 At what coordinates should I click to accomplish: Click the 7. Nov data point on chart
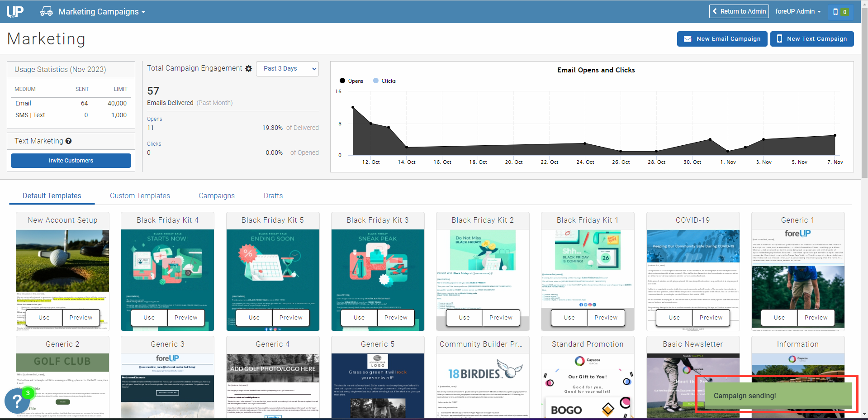pos(835,135)
